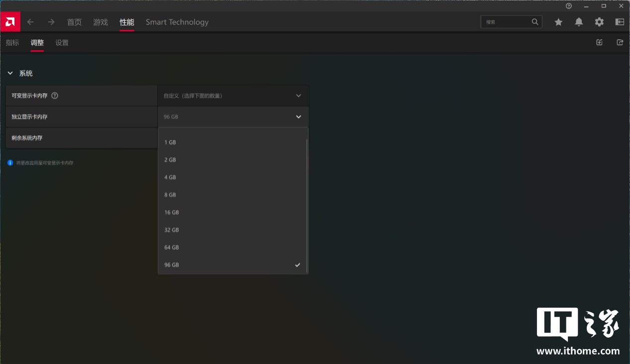Choose 2 GB from the list

click(x=233, y=160)
